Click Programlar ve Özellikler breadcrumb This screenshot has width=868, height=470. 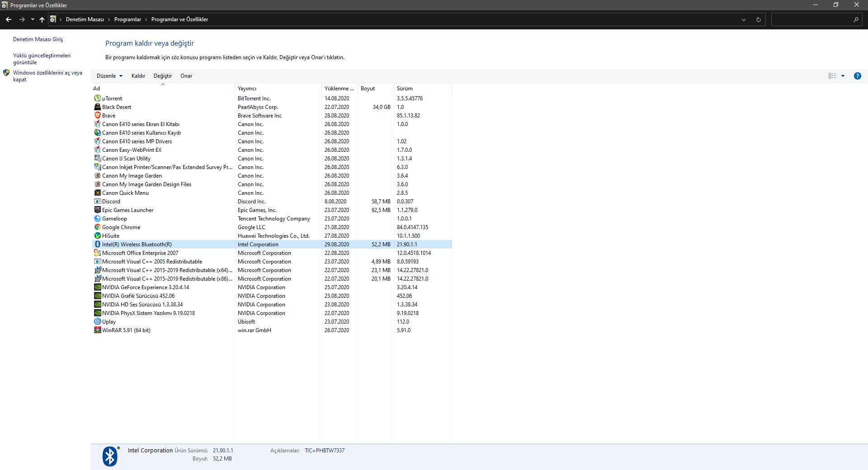(179, 19)
